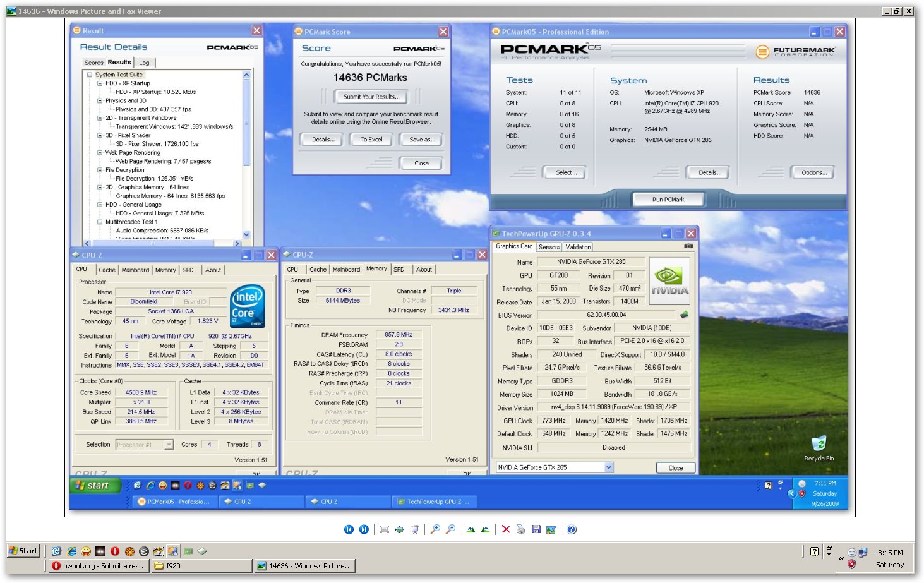
Task: Click the Actual Size viewer icon
Action: point(400,529)
